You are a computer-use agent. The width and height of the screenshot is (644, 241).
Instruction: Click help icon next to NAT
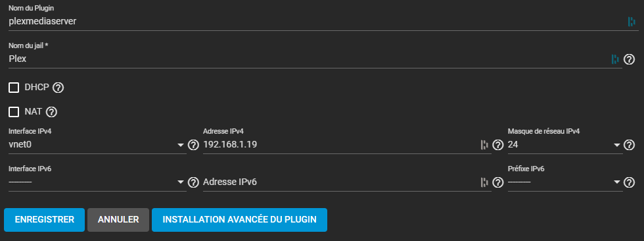(51, 112)
